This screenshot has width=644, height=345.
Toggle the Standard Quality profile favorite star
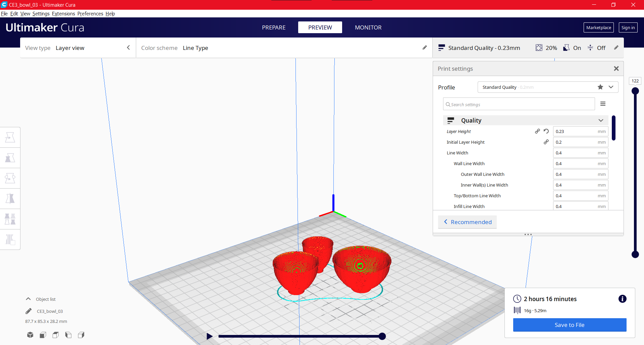[x=600, y=87]
